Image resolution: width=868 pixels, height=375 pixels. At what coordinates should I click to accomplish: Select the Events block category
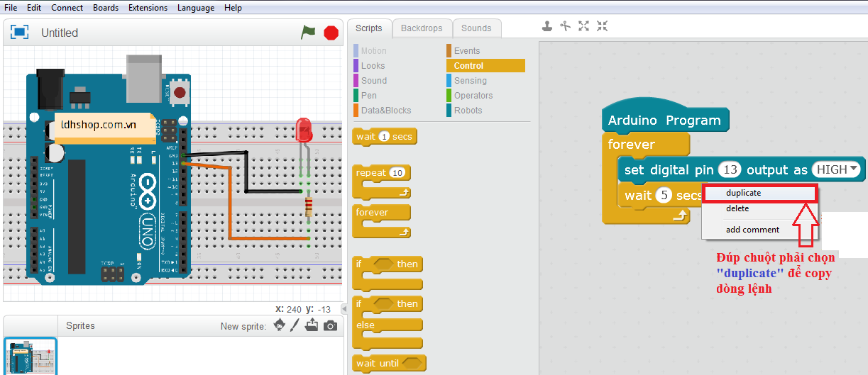tap(467, 51)
